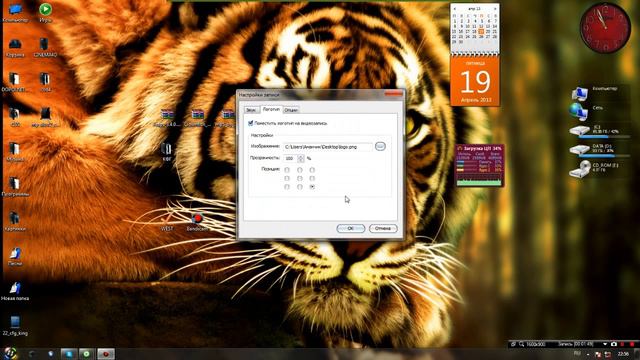Click the Bandicam red record taskbar button
This screenshot has height=360, width=640.
tap(106, 354)
